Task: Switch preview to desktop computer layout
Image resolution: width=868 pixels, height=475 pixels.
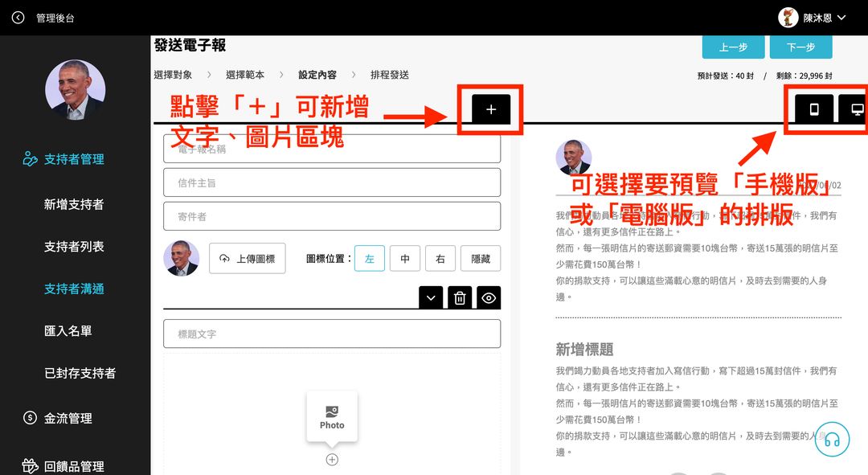Action: pos(855,109)
